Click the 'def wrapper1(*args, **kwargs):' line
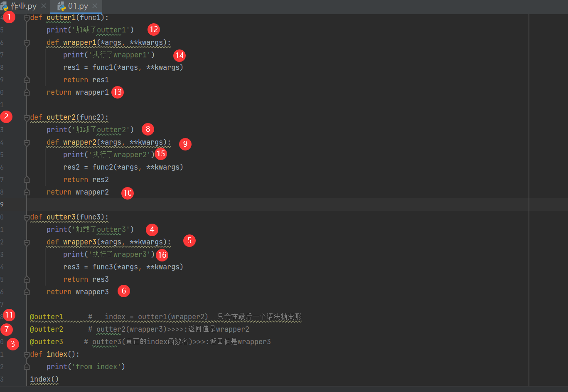 (108, 42)
